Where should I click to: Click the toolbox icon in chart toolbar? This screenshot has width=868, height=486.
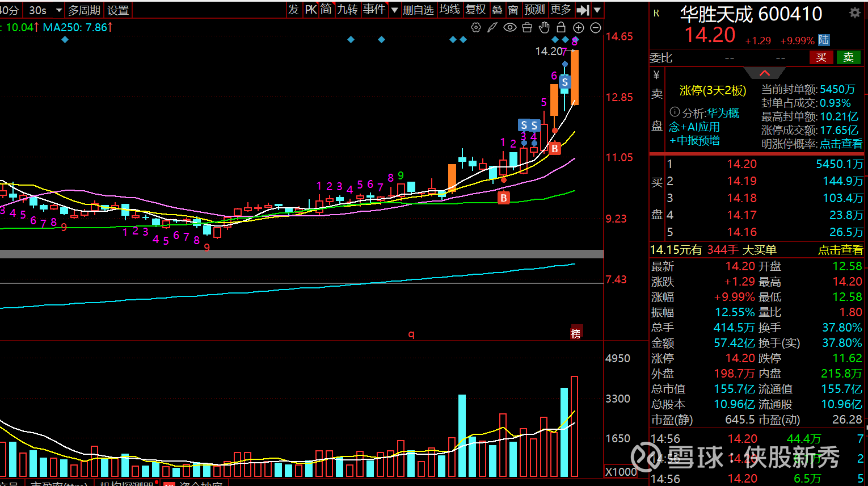527,27
